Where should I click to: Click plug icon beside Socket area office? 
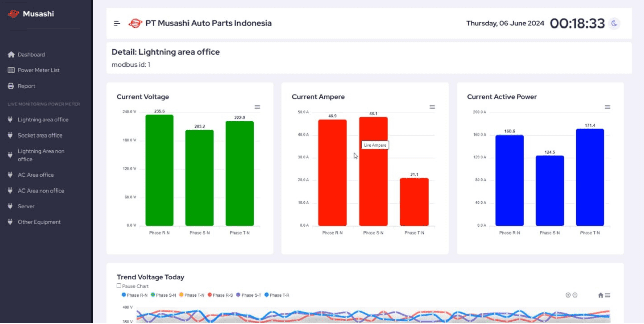(10, 136)
